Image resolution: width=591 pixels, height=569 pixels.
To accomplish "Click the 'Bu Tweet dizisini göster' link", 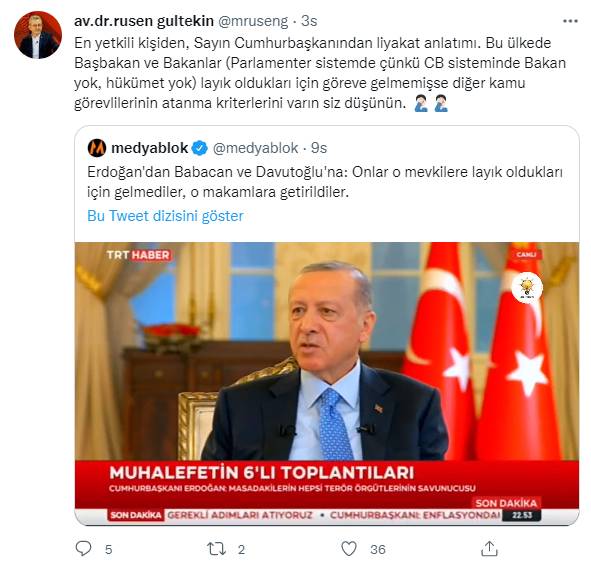I will click(x=165, y=216).
